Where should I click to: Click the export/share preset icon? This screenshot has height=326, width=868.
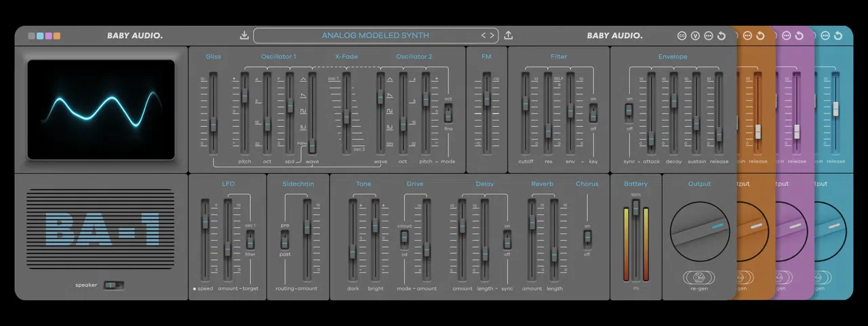[509, 35]
